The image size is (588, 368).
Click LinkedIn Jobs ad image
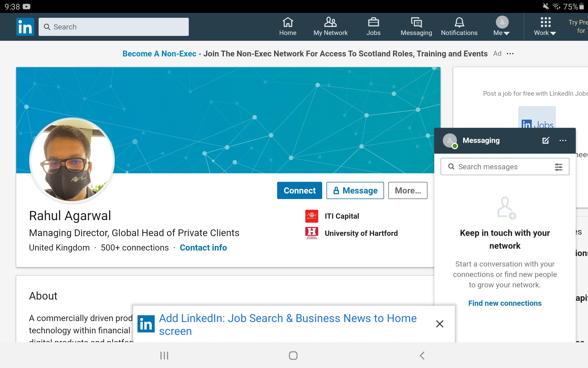click(x=537, y=117)
